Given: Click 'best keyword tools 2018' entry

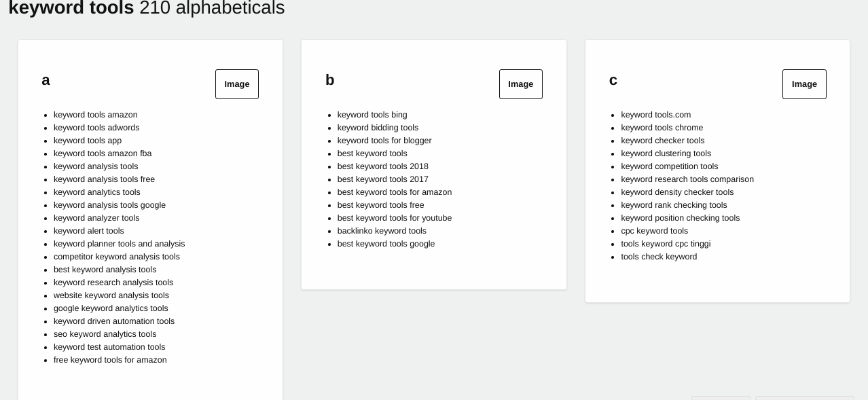Looking at the screenshot, I should pyautogui.click(x=383, y=166).
